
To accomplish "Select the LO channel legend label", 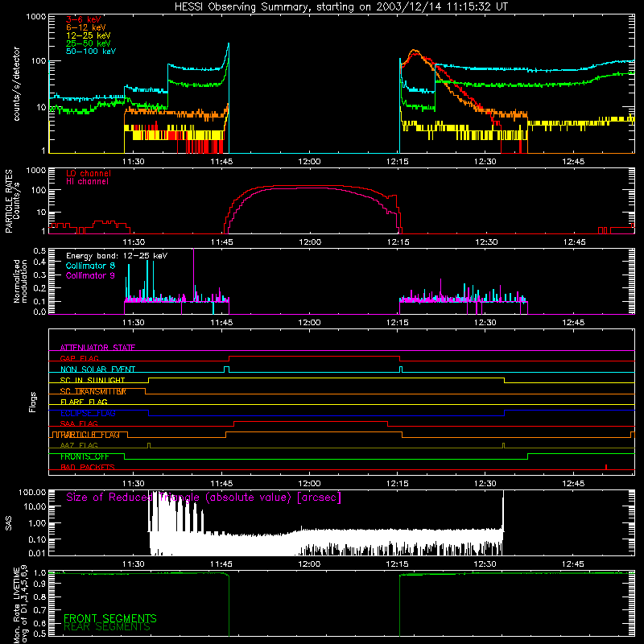I will [89, 173].
